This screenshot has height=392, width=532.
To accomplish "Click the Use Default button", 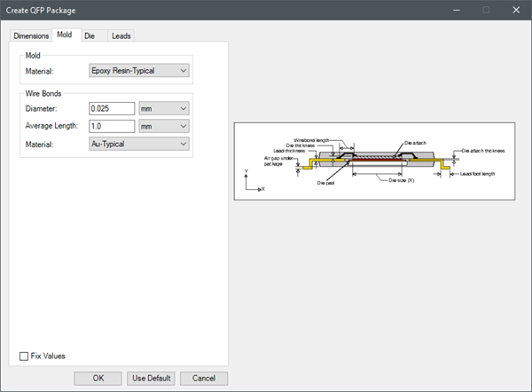I will (x=151, y=378).
